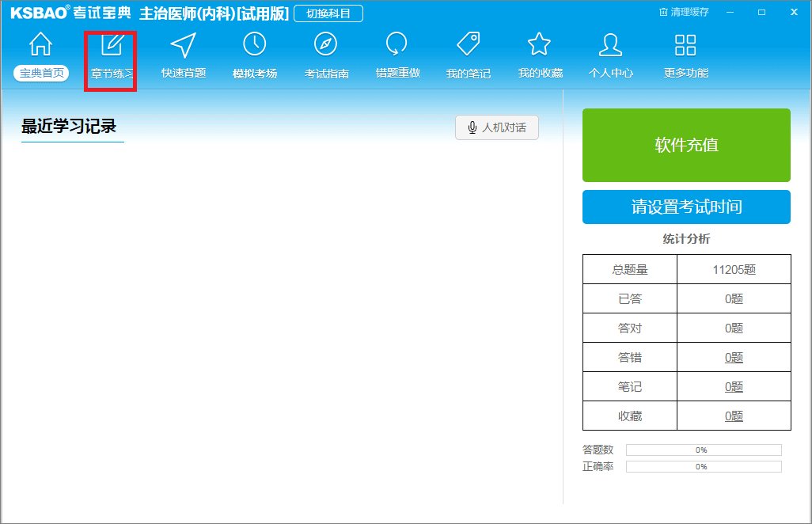Click 清理缓存 trash option

pyautogui.click(x=684, y=13)
